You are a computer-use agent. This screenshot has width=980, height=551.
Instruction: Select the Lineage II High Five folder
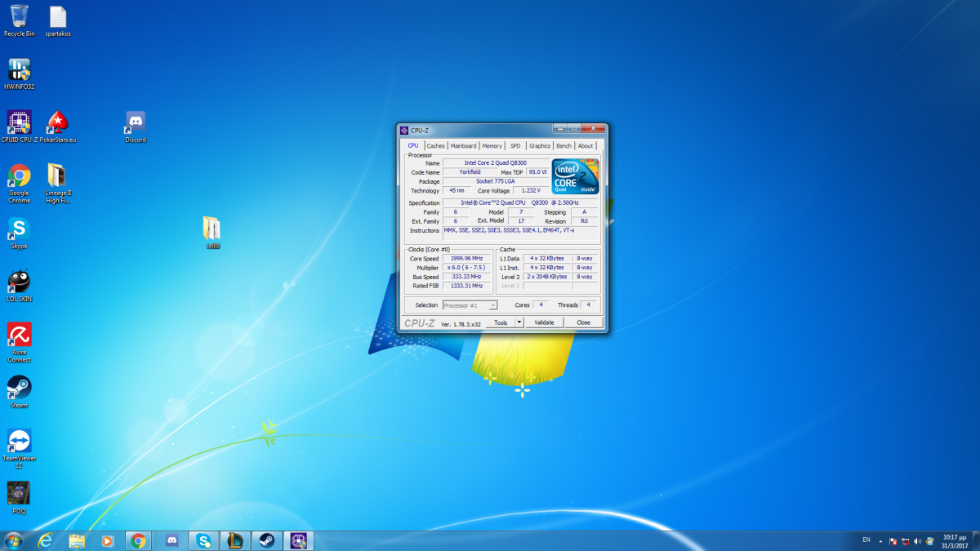[57, 184]
